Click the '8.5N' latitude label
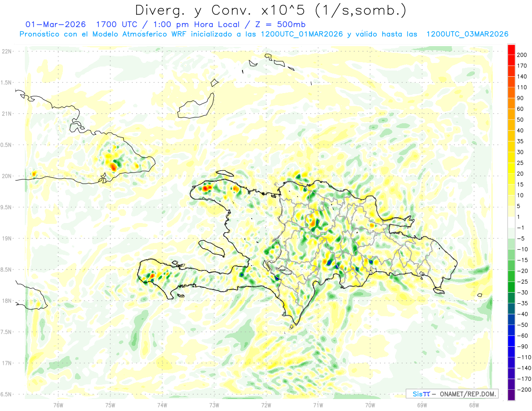Image resolution: width=532 pixels, height=411 pixels. 6,270
